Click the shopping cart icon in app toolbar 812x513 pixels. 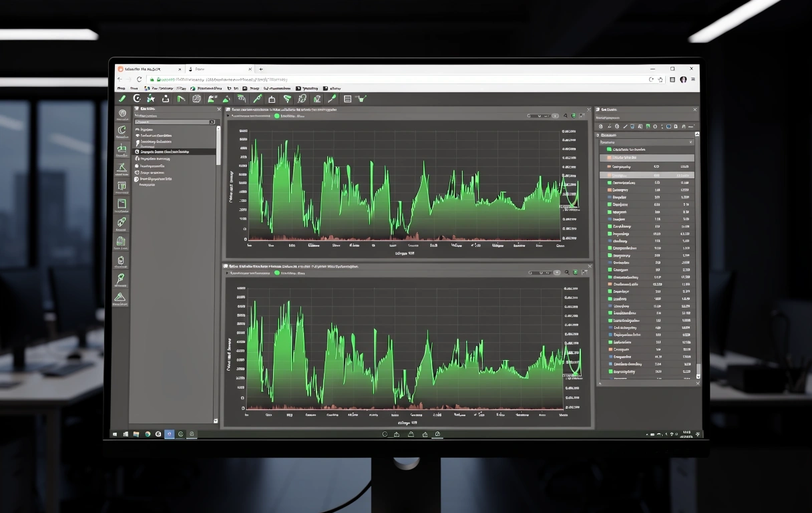coord(361,99)
